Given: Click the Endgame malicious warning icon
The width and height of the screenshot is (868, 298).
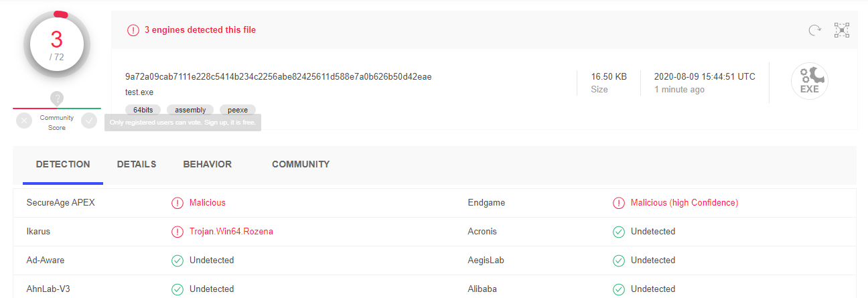Looking at the screenshot, I should pyautogui.click(x=619, y=203).
